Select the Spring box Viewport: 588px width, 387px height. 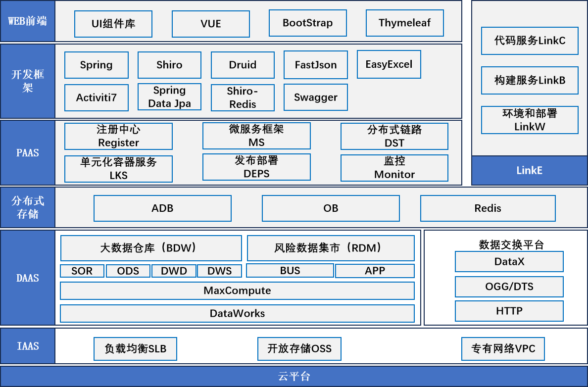[x=97, y=65]
